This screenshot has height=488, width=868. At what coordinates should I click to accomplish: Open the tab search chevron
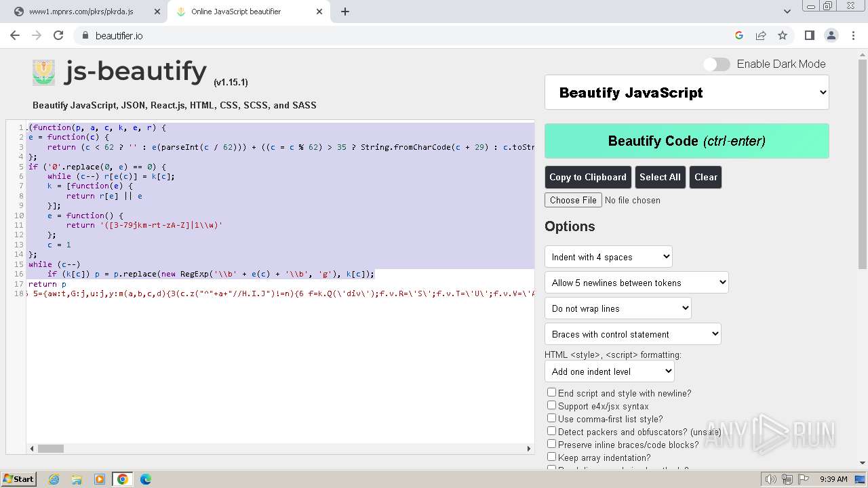coord(787,12)
